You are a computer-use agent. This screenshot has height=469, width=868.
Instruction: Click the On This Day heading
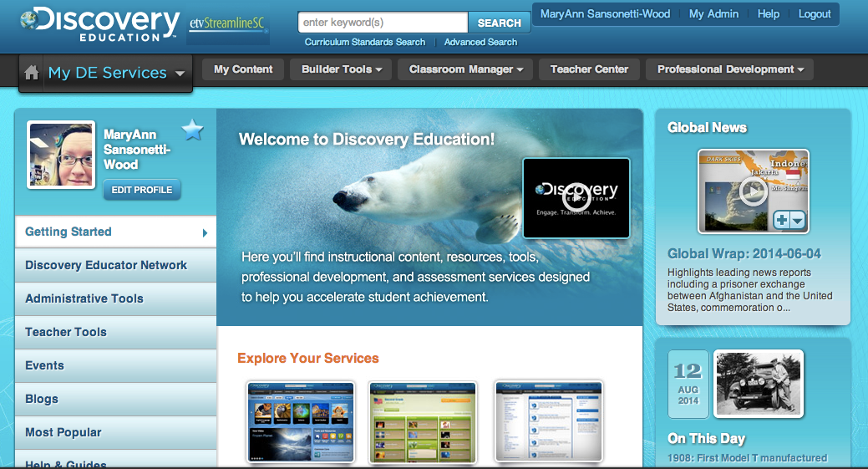pyautogui.click(x=707, y=439)
